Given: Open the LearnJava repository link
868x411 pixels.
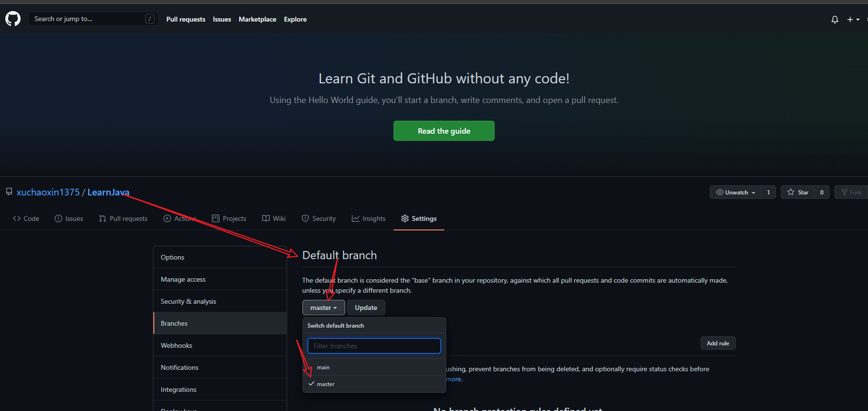Looking at the screenshot, I should [x=108, y=192].
